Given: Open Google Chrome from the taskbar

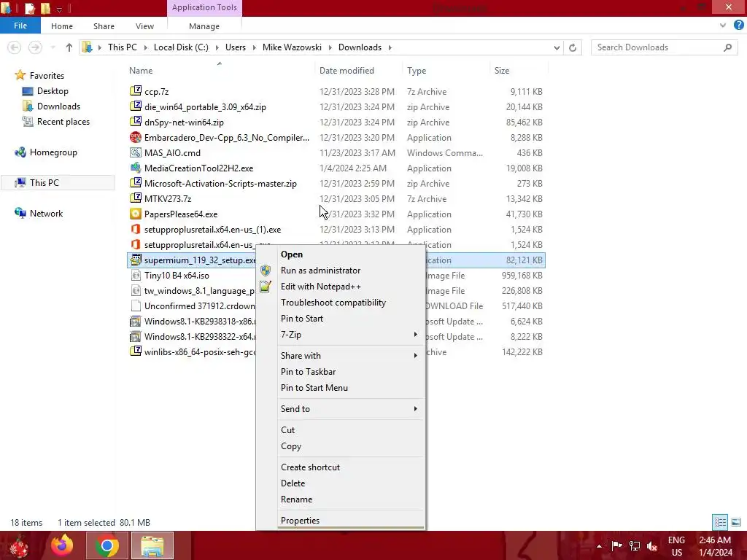Looking at the screenshot, I should [x=107, y=545].
